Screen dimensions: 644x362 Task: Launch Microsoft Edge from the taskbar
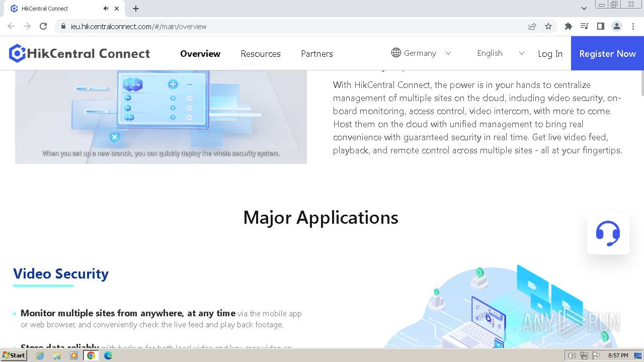point(108,355)
